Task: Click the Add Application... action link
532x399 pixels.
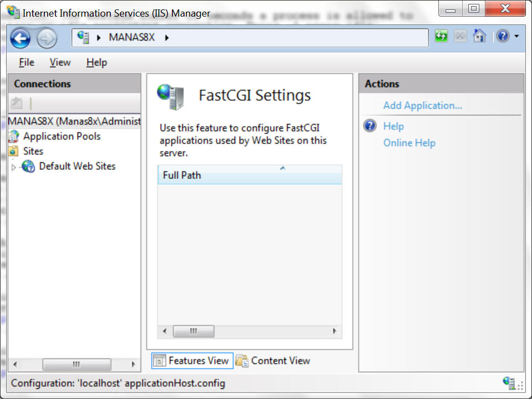Action: coord(422,105)
